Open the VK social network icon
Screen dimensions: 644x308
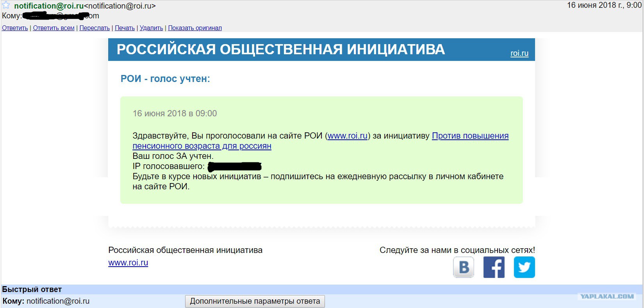pos(464,267)
